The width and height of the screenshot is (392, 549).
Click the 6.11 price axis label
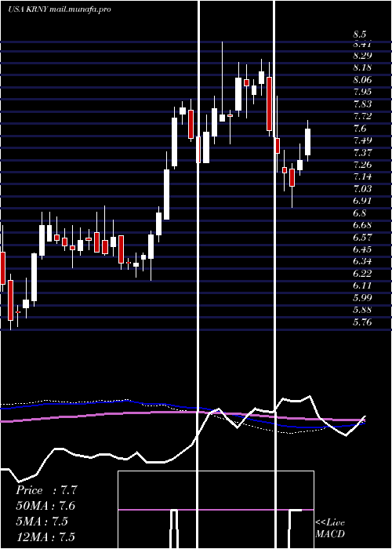click(x=362, y=285)
